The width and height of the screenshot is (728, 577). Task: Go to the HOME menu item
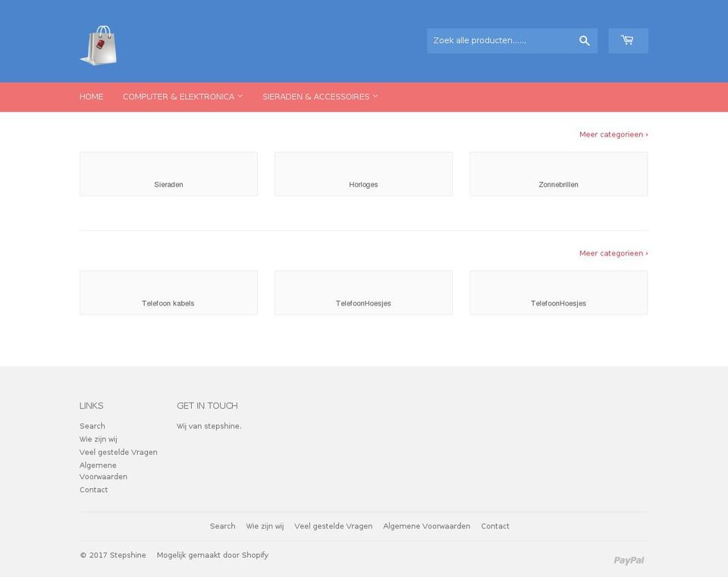click(x=91, y=96)
